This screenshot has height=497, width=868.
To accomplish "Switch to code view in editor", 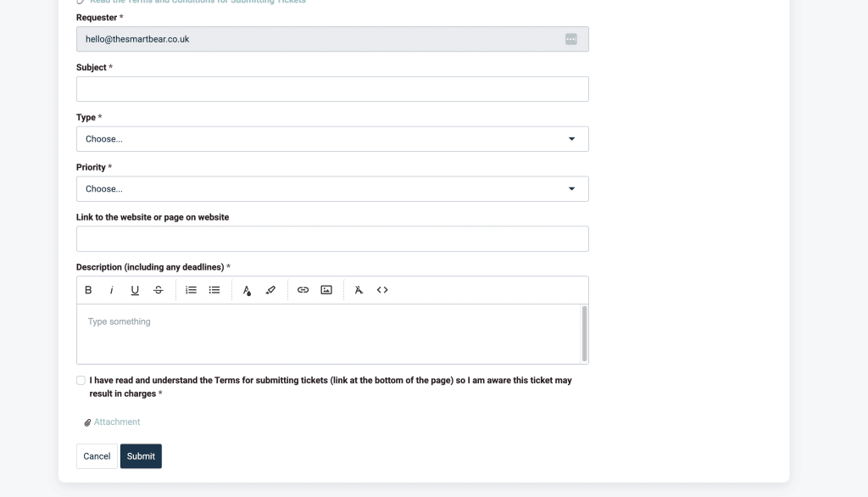I will click(x=382, y=290).
